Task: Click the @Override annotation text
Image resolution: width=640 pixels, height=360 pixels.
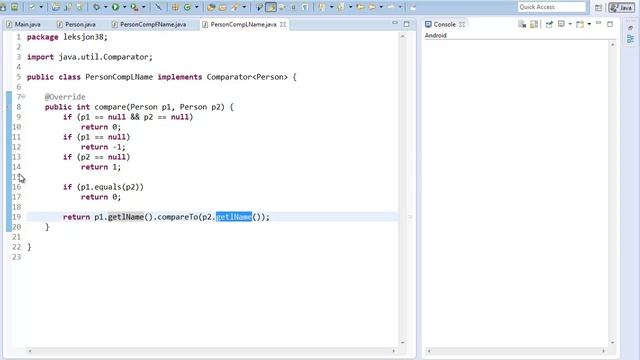Action: 65,97
